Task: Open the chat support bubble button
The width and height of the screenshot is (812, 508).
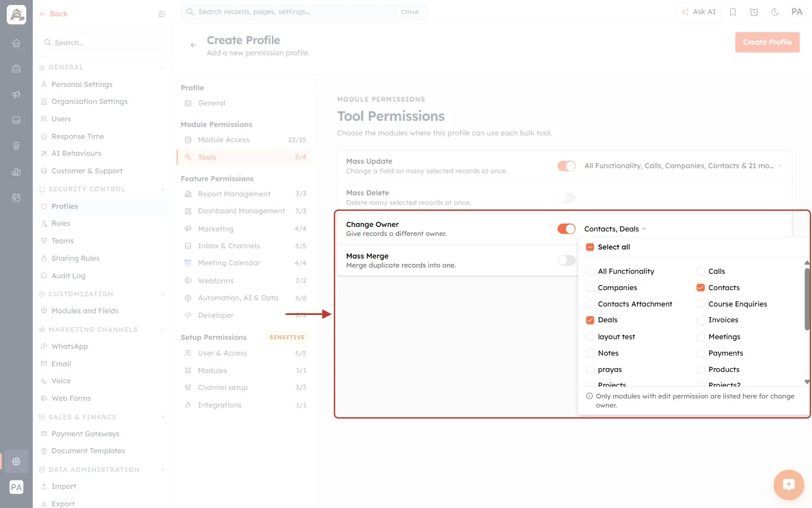Action: coord(788,484)
